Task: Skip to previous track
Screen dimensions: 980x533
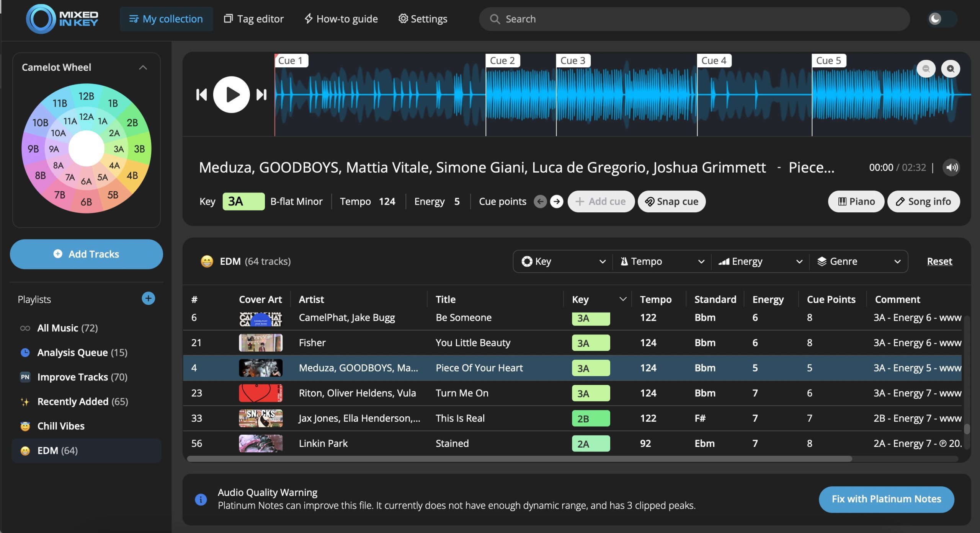Action: tap(201, 95)
